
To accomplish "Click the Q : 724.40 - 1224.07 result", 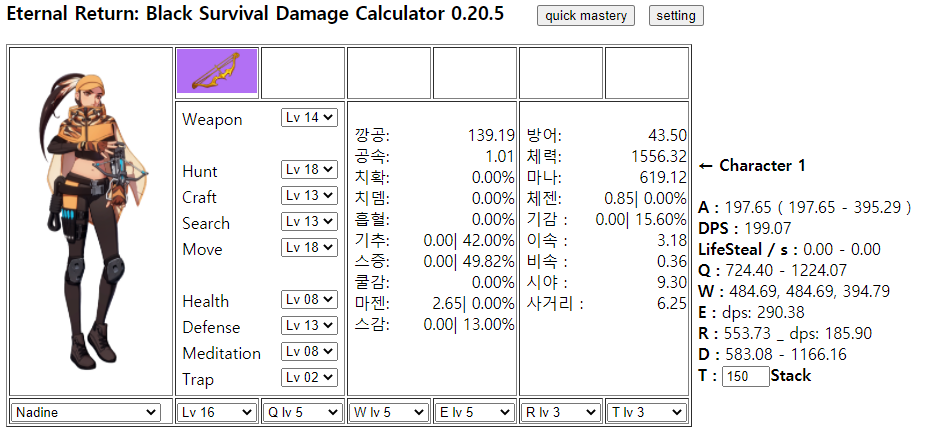I will (x=772, y=270).
